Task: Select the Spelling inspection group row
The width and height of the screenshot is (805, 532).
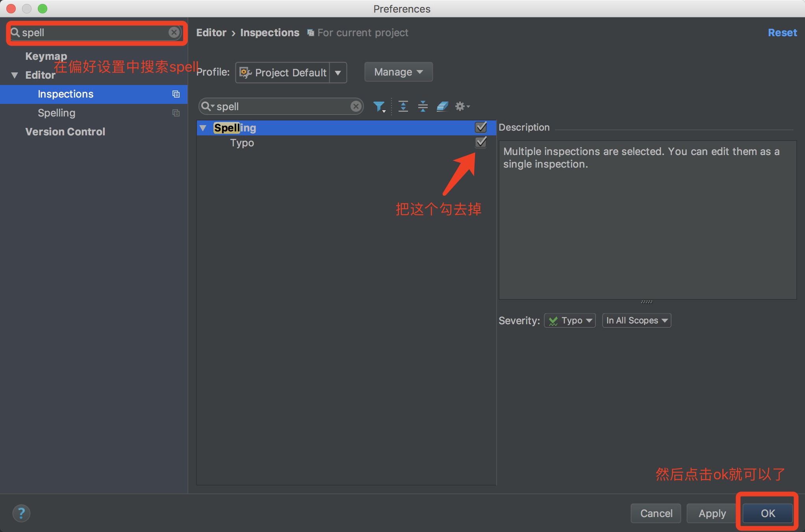Action: click(346, 128)
